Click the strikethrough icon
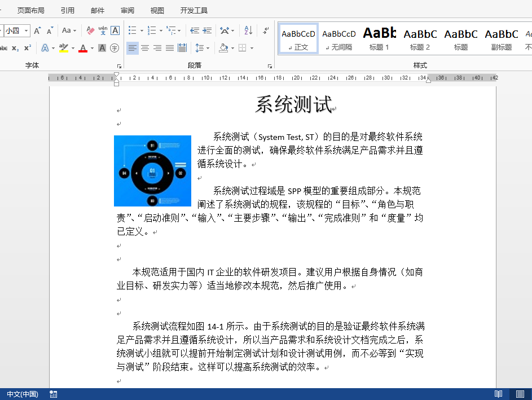This screenshot has width=532, height=400. click(x=4, y=47)
